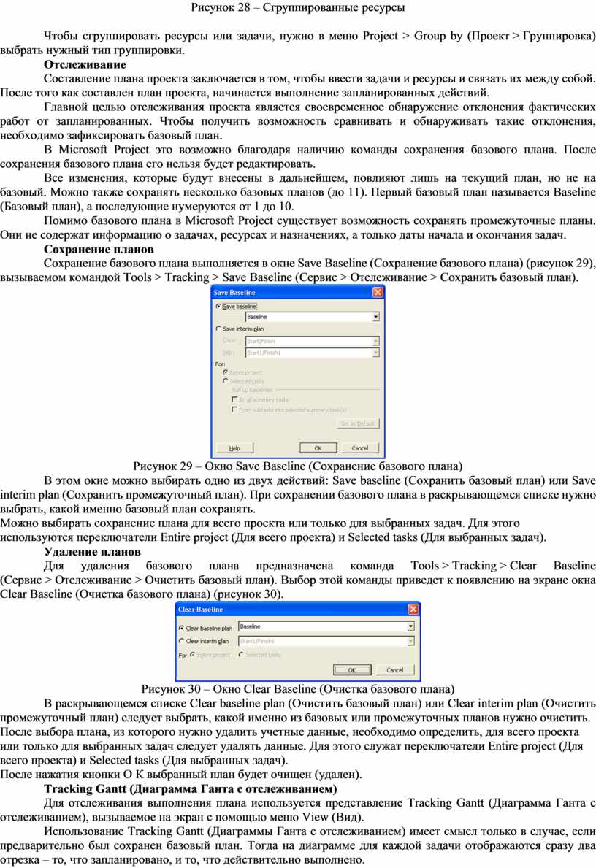Viewport: 596px width, 868px height.
Task: Open the Baseline dropdown in Save Baseline dialog
Action: tap(313, 317)
